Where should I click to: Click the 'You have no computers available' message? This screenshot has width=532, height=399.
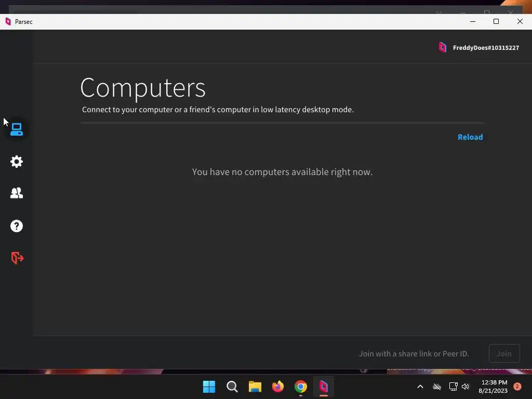point(282,172)
